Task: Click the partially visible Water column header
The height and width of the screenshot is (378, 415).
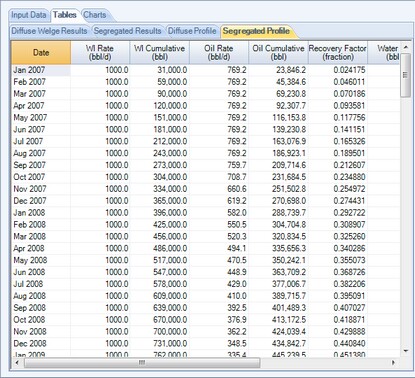Action: tap(383, 53)
